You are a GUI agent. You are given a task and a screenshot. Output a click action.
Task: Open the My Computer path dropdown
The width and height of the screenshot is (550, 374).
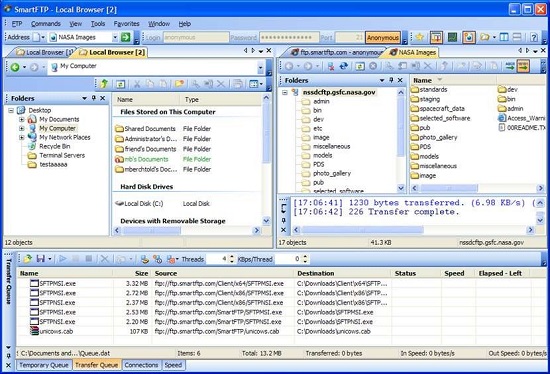click(x=260, y=67)
